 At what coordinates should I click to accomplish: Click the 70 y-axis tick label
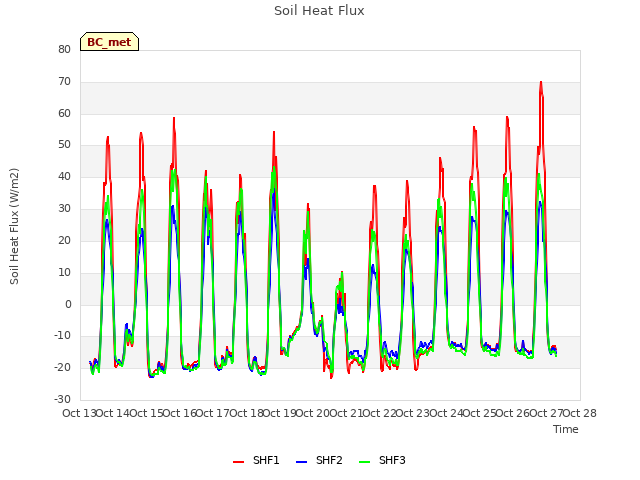64,82
